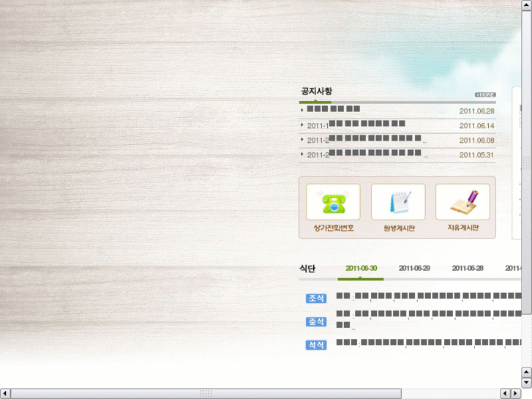Click the upper arrow of bottom-right scroll pair
This screenshot has width=532, height=399.
pos(527,372)
